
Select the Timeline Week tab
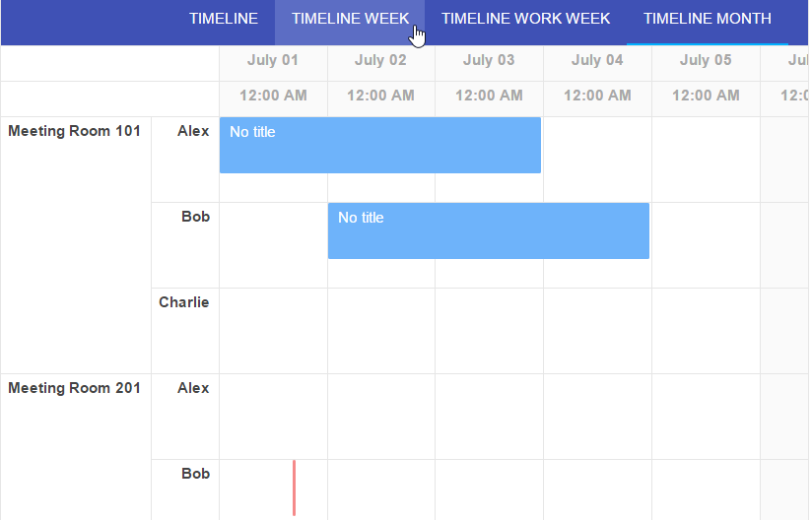(350, 19)
